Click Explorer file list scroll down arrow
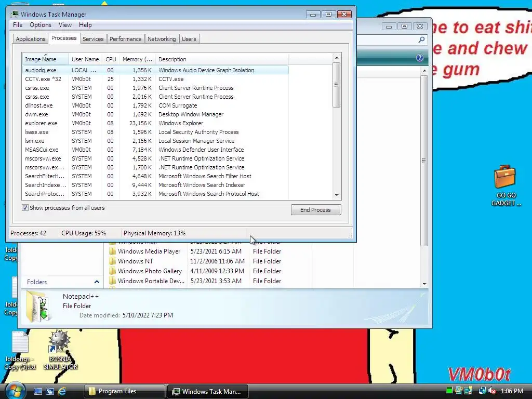 (x=424, y=284)
